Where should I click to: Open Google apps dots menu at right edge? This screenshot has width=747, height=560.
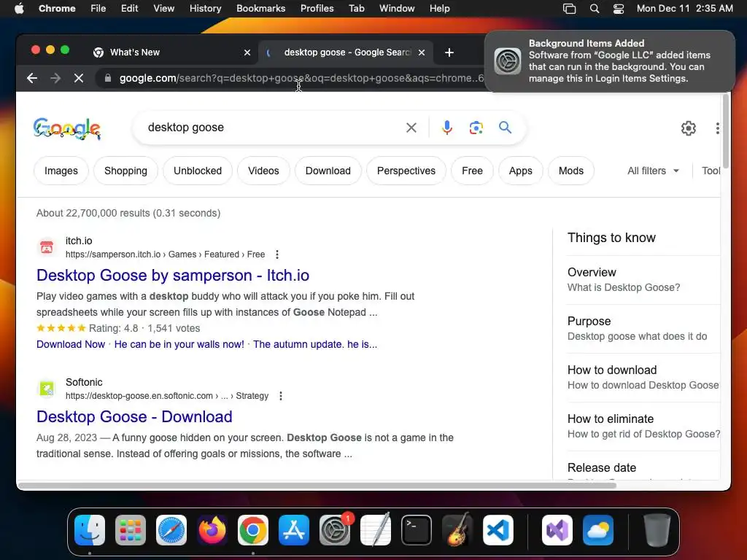[x=718, y=128]
